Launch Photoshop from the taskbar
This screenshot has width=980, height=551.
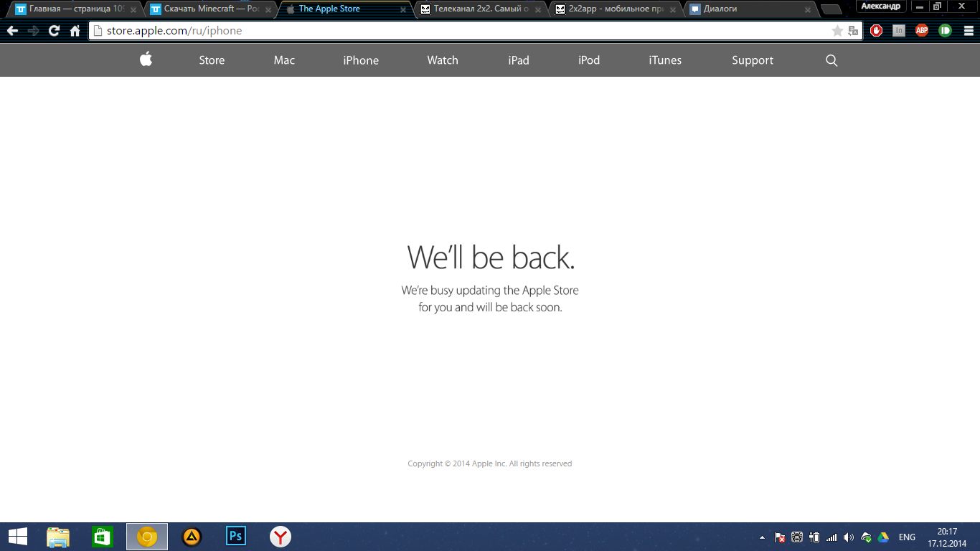pos(236,536)
